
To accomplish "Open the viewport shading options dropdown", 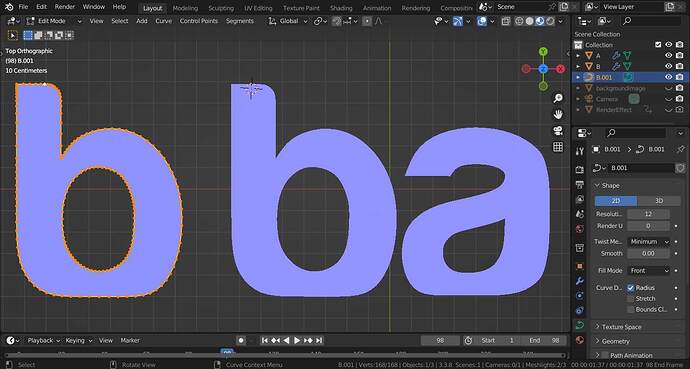I will click(560, 21).
